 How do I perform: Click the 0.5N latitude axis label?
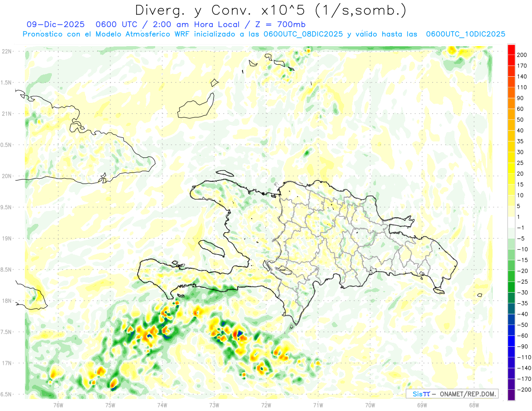click(x=6, y=145)
